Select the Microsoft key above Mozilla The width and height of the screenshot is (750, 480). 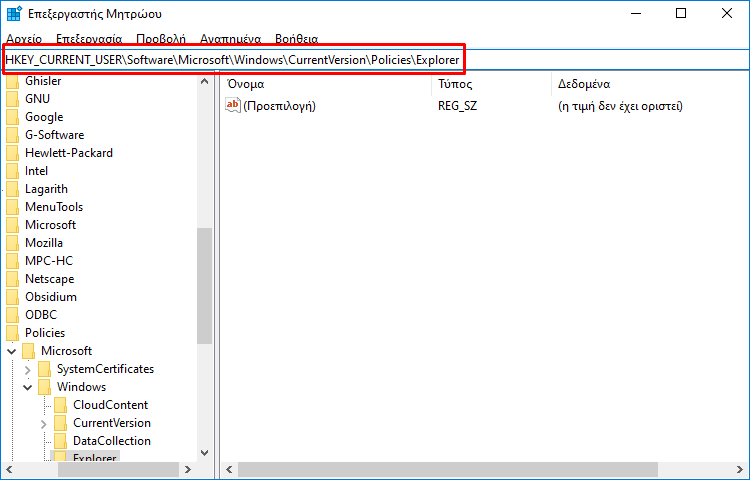pyautogui.click(x=50, y=225)
